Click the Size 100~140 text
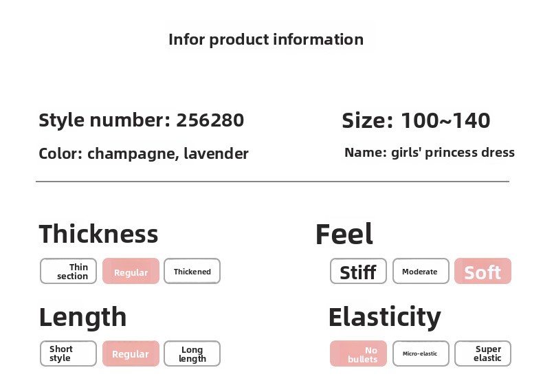 click(x=416, y=121)
